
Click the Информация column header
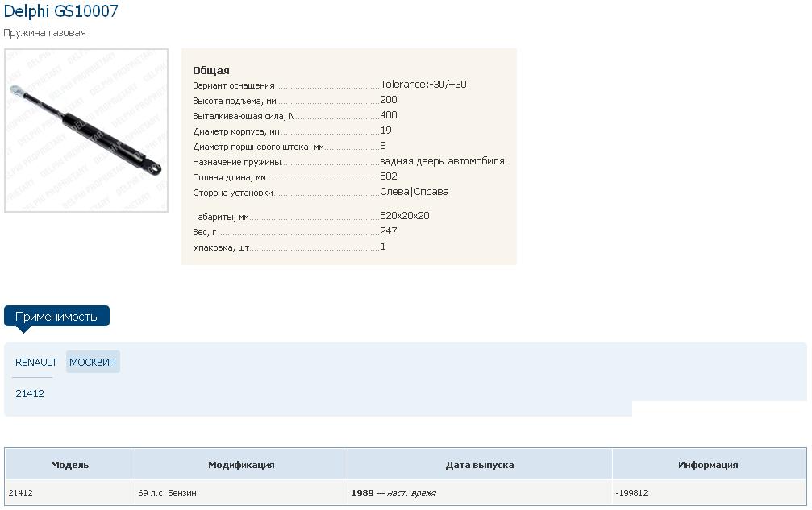pos(709,465)
